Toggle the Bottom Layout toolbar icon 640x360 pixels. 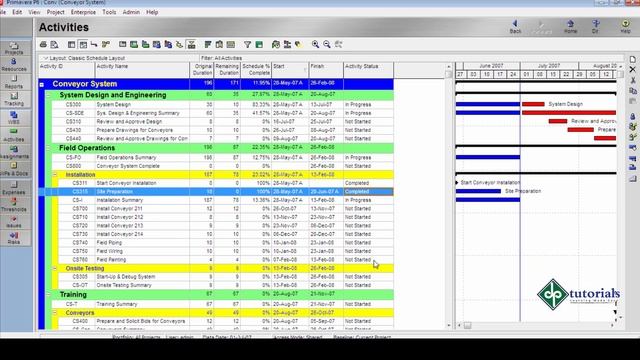tap(191, 44)
